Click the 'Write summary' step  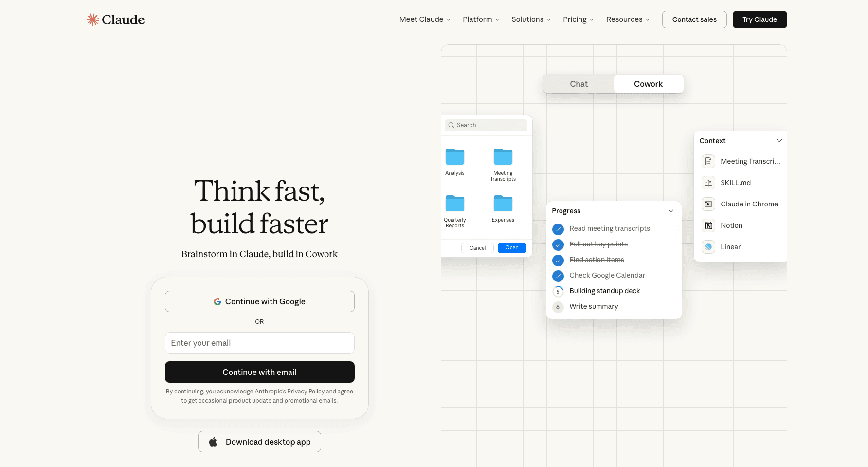(594, 306)
